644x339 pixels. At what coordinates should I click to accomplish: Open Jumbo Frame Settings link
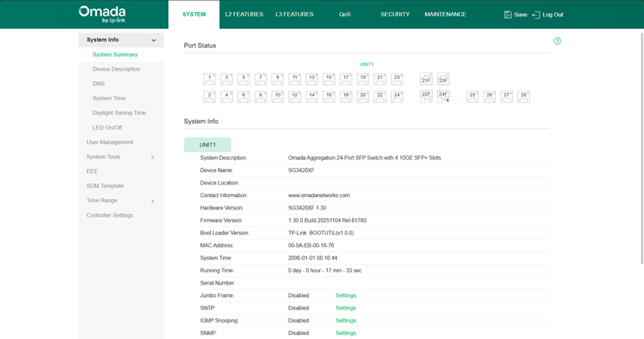click(x=346, y=296)
